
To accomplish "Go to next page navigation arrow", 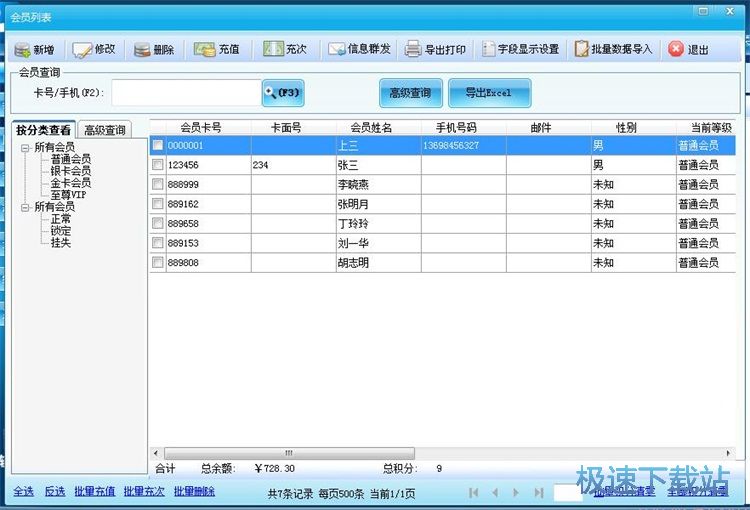I will tap(516, 492).
